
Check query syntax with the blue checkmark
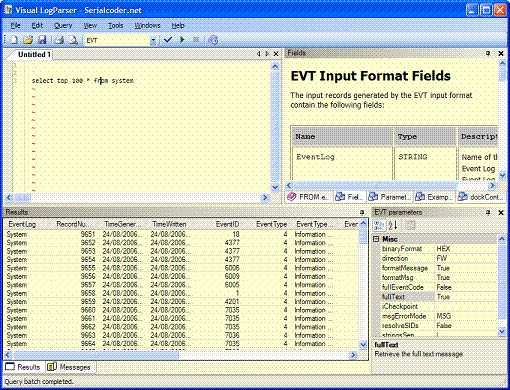(x=168, y=40)
